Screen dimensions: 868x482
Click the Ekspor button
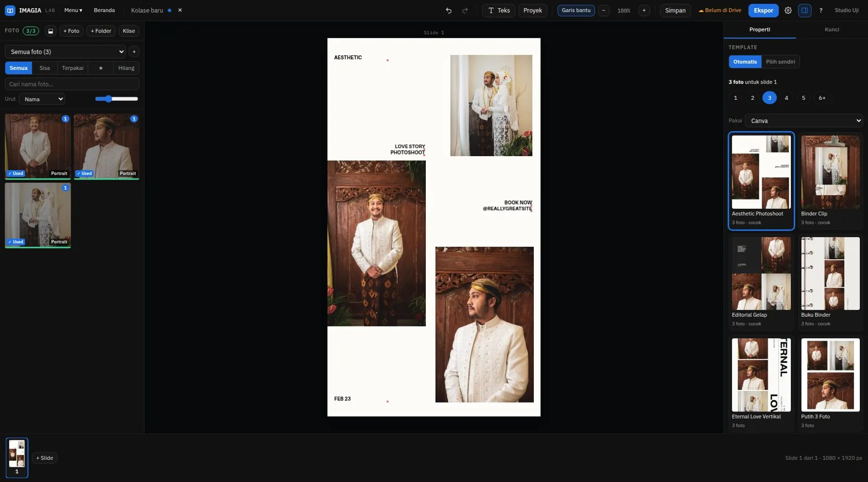click(763, 10)
